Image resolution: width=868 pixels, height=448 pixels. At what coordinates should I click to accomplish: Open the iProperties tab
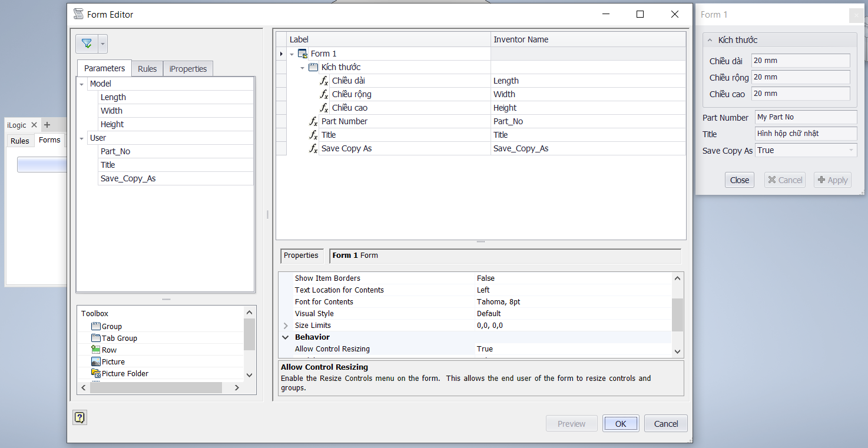(x=188, y=69)
